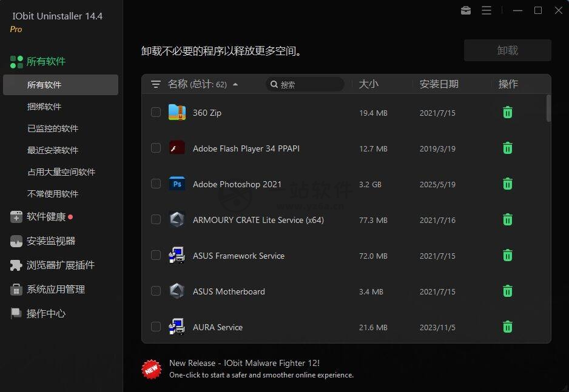Open 操作中心 section
This screenshot has width=569, height=392.
pos(46,313)
